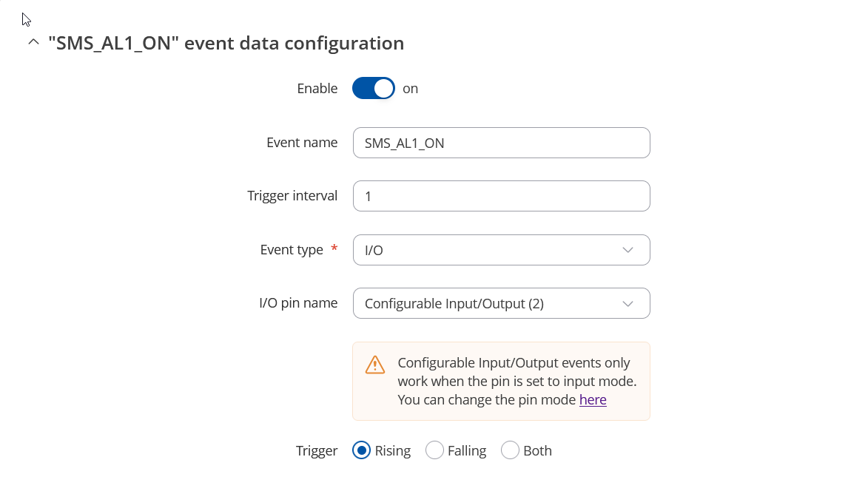Click the 'Both' option label text

pyautogui.click(x=537, y=451)
